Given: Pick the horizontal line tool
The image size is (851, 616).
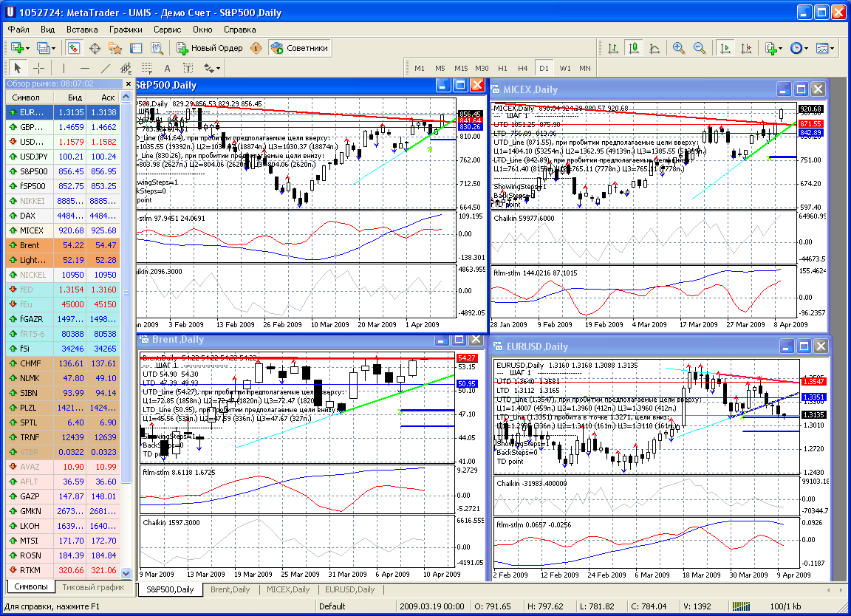Looking at the screenshot, I should 85,69.
